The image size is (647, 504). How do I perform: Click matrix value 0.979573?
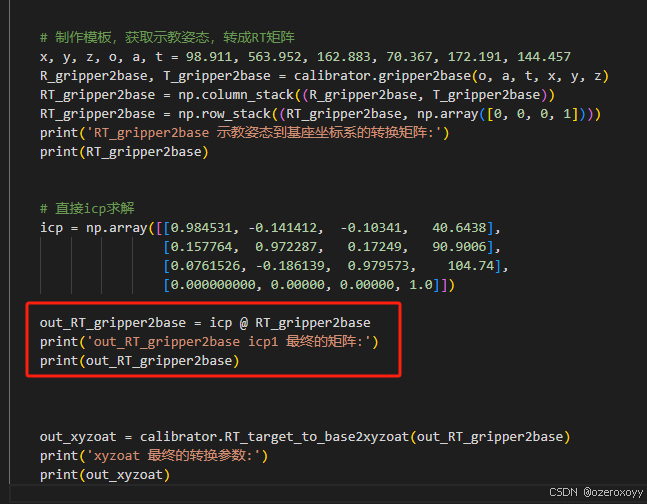(x=378, y=266)
